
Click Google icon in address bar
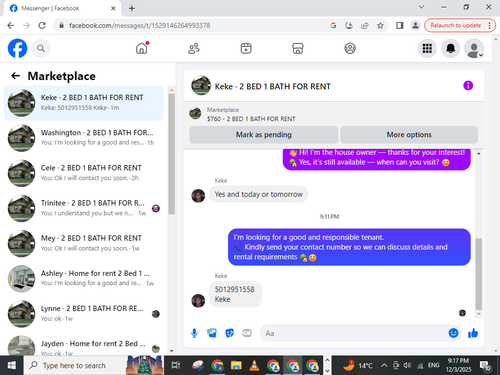pyautogui.click(x=333, y=25)
